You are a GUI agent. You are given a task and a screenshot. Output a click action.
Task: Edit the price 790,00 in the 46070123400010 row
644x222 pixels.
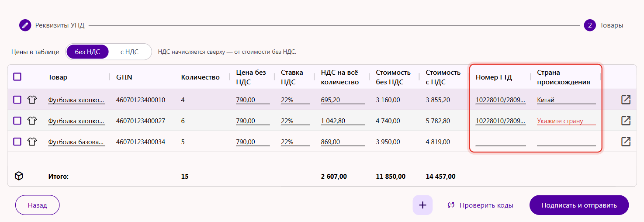253,100
